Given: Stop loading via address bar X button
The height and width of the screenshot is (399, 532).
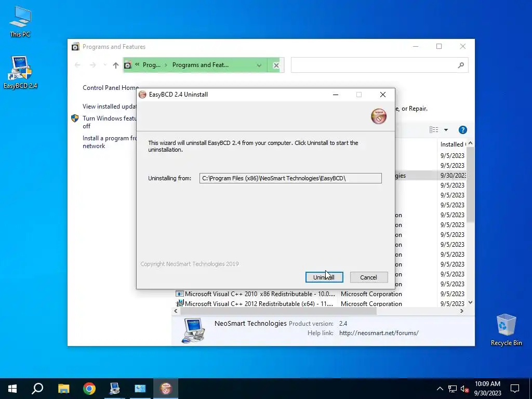Looking at the screenshot, I should coord(276,65).
